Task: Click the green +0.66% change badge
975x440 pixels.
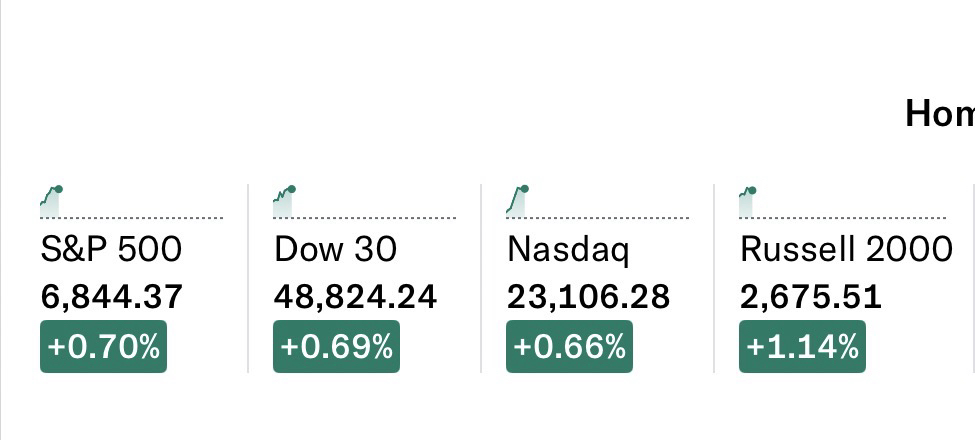Action: click(x=569, y=346)
